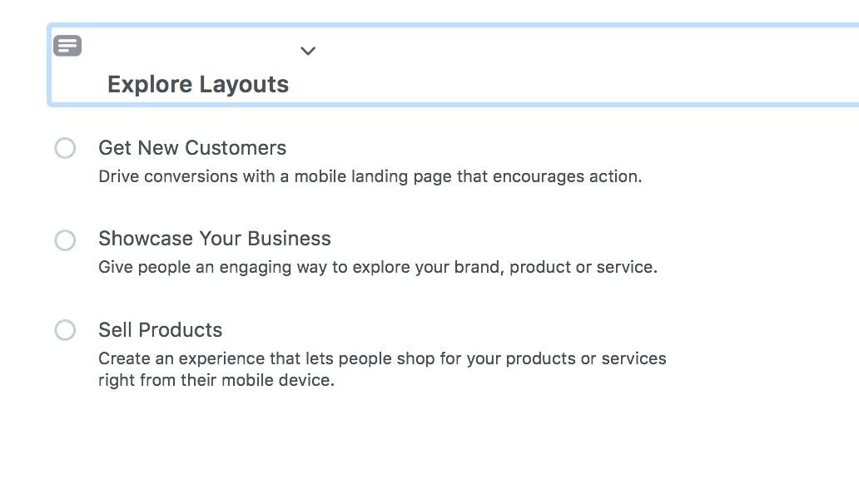The image size is (859, 504).
Task: Choose the Showcase Your Business radio button
Action: coord(65,240)
